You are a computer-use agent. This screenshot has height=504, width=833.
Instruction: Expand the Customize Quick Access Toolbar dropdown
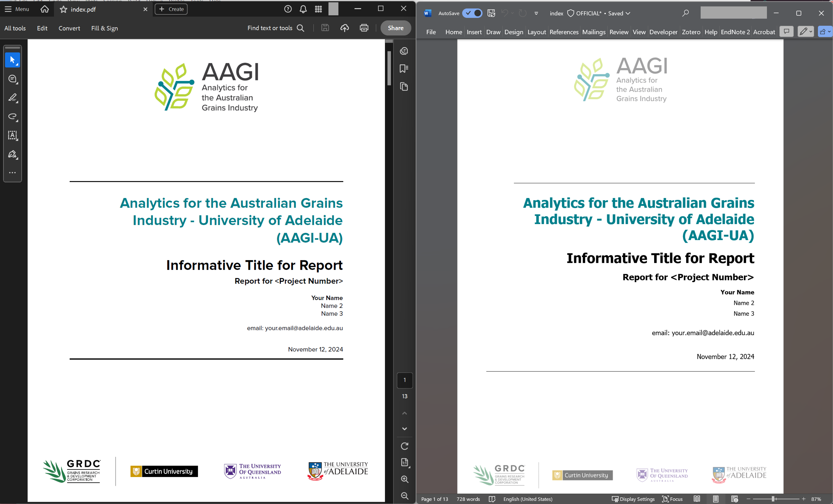pos(536,13)
